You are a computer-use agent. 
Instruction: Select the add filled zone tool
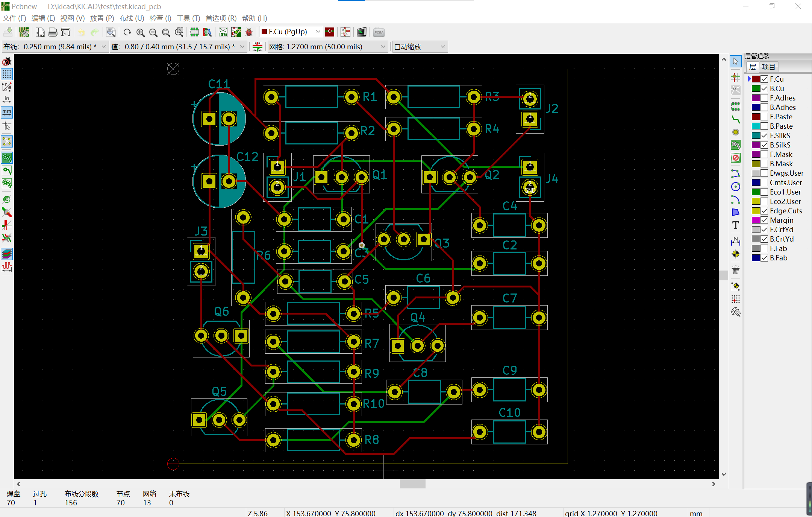pos(736,145)
